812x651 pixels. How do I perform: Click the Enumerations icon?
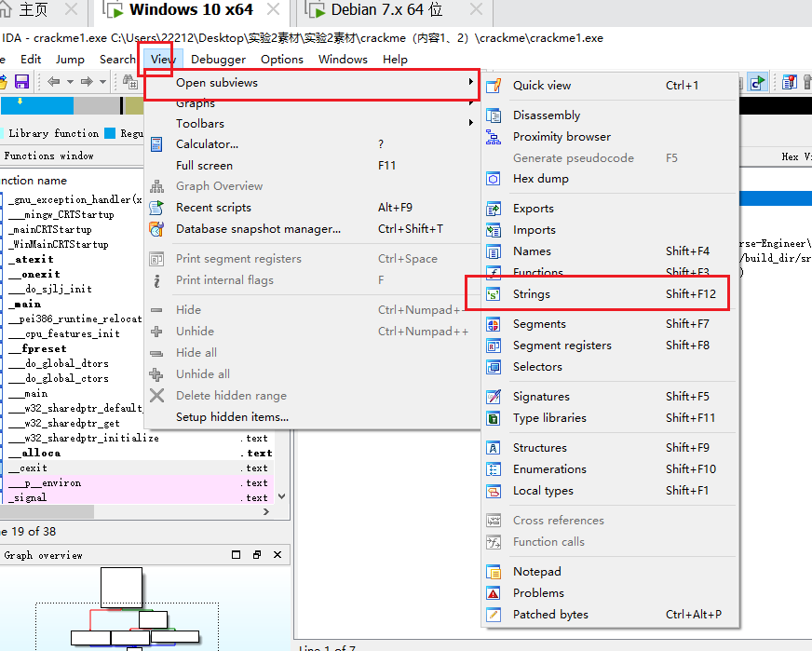click(x=494, y=469)
